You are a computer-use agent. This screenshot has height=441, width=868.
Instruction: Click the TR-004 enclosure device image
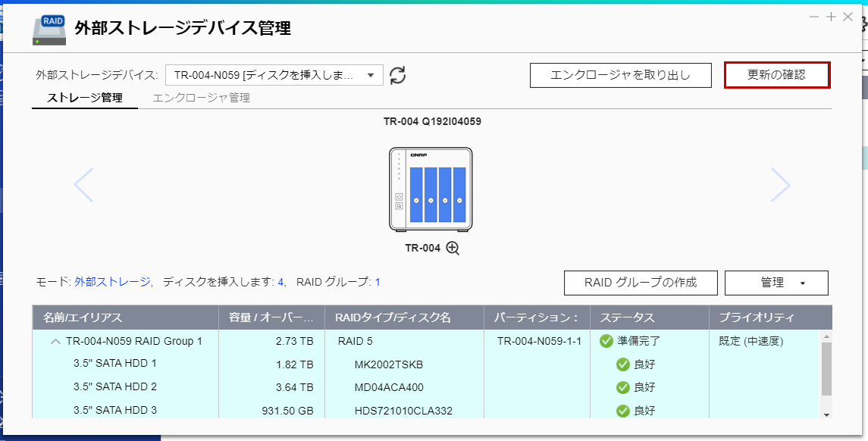[x=431, y=189]
